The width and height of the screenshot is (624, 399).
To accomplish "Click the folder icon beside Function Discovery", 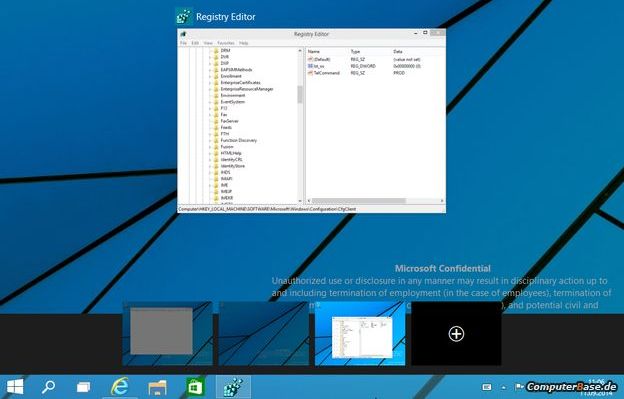I will pyautogui.click(x=216, y=140).
